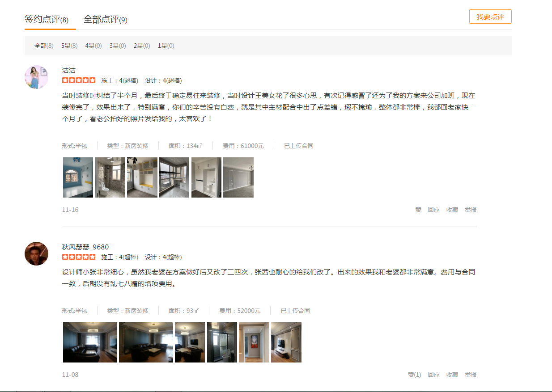This screenshot has width=552, height=392.
Task: View the first living room sofa photo
Action: [90, 342]
